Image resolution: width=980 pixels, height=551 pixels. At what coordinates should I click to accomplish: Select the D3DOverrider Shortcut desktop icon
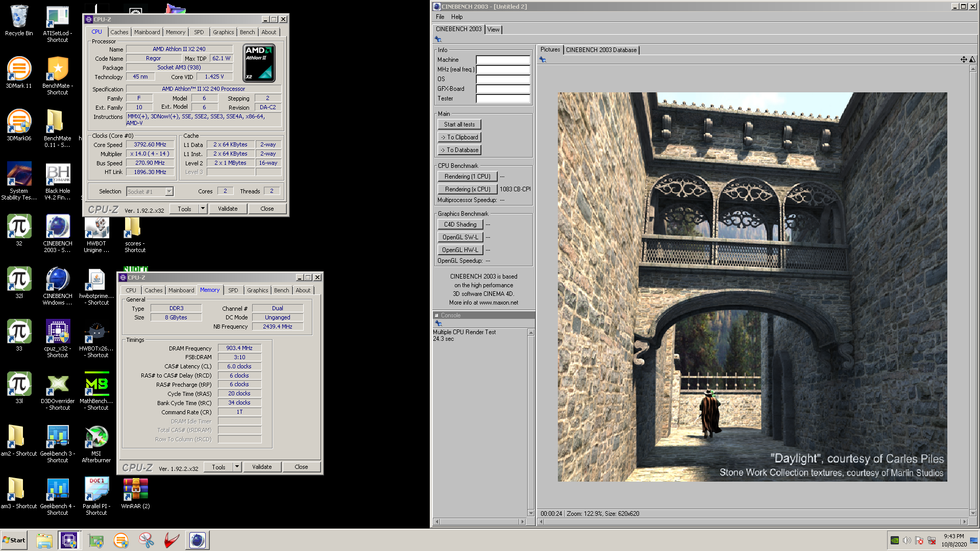[x=58, y=391]
